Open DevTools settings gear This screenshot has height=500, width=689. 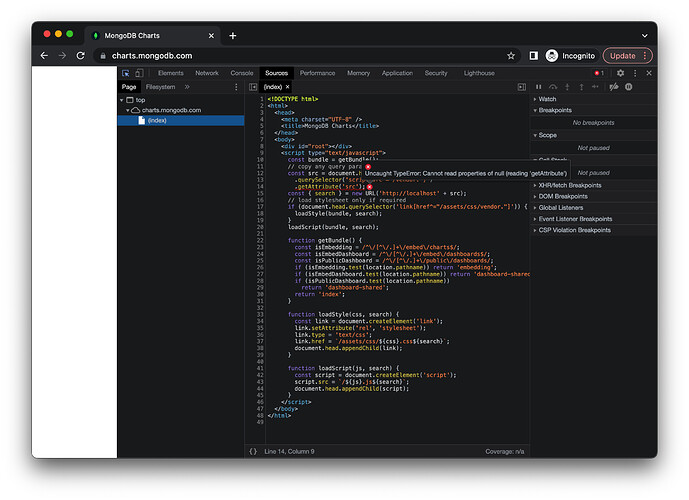(x=620, y=73)
